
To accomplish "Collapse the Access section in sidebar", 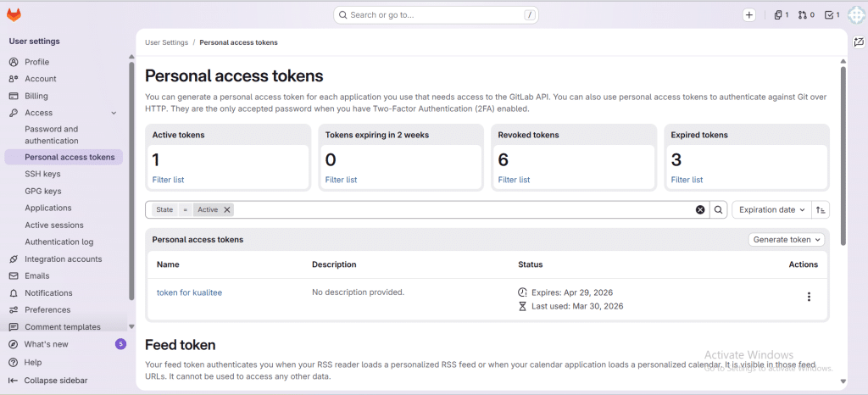I will tap(114, 113).
